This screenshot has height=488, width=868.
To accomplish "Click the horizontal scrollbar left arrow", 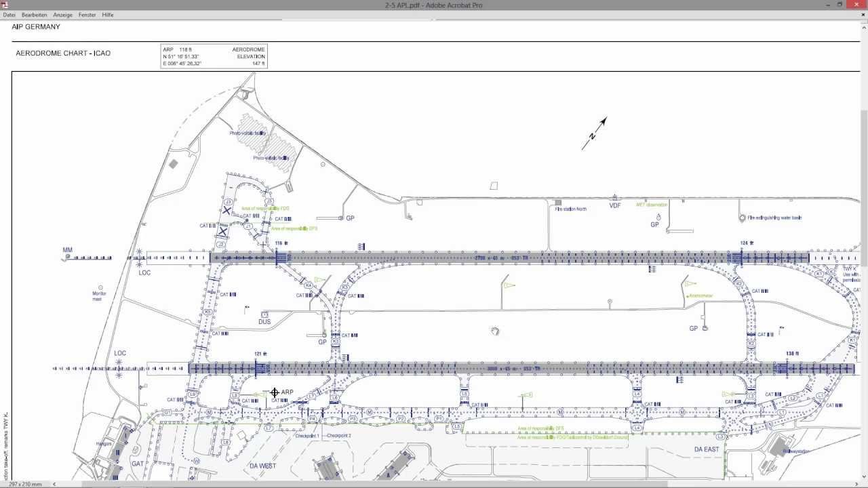I will [54, 484].
